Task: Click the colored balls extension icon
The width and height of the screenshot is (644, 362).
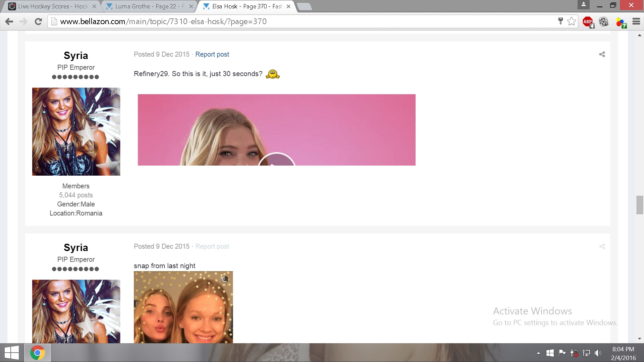Action: pyautogui.click(x=621, y=22)
